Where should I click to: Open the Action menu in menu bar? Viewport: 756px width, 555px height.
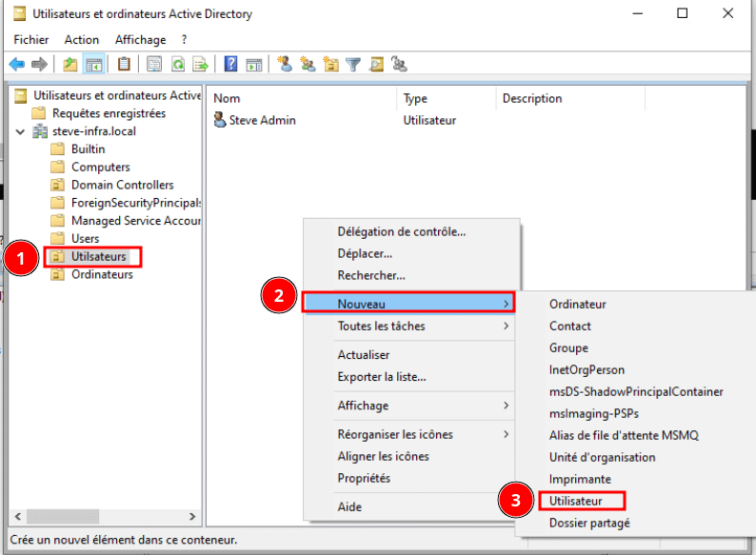[81, 39]
